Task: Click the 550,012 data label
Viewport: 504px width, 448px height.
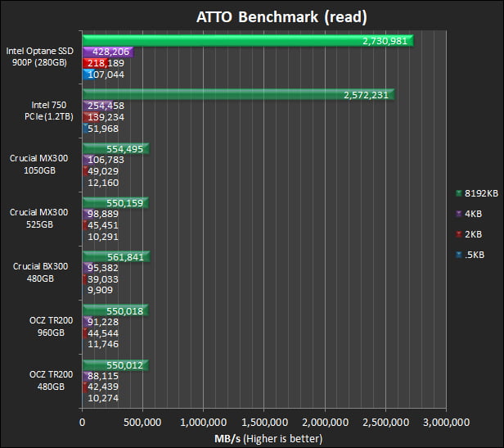Action: [x=124, y=365]
